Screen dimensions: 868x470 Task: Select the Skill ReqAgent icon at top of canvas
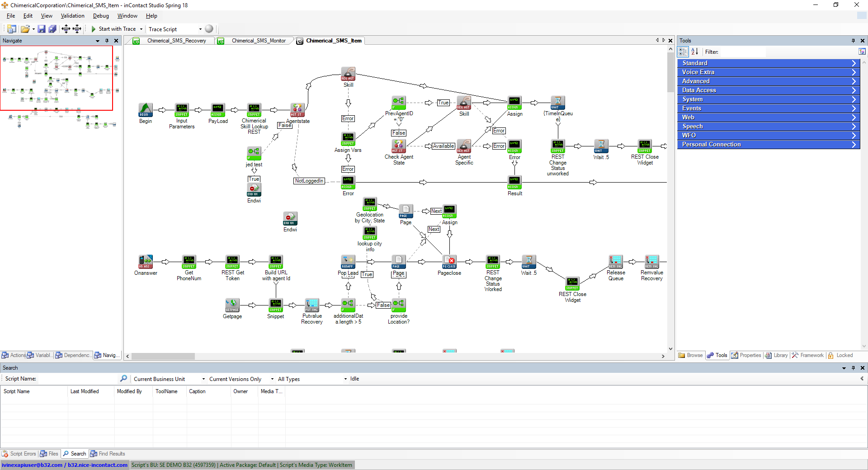(348, 74)
